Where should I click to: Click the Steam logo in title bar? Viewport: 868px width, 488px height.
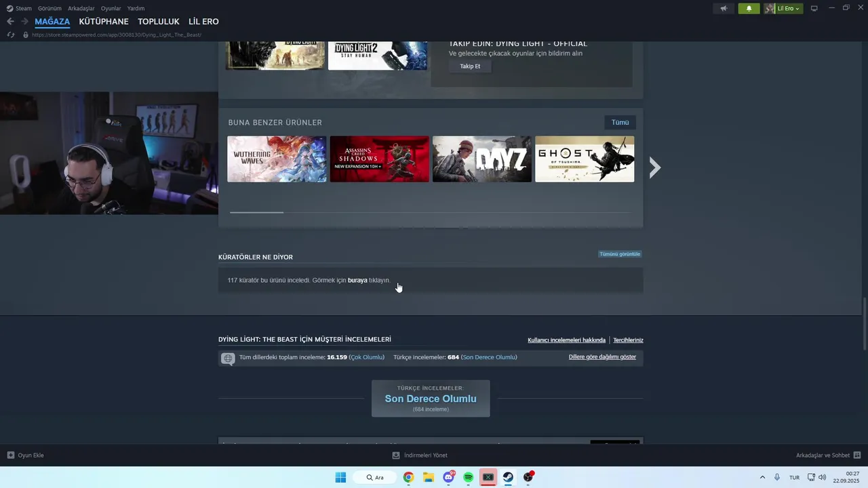(x=9, y=8)
